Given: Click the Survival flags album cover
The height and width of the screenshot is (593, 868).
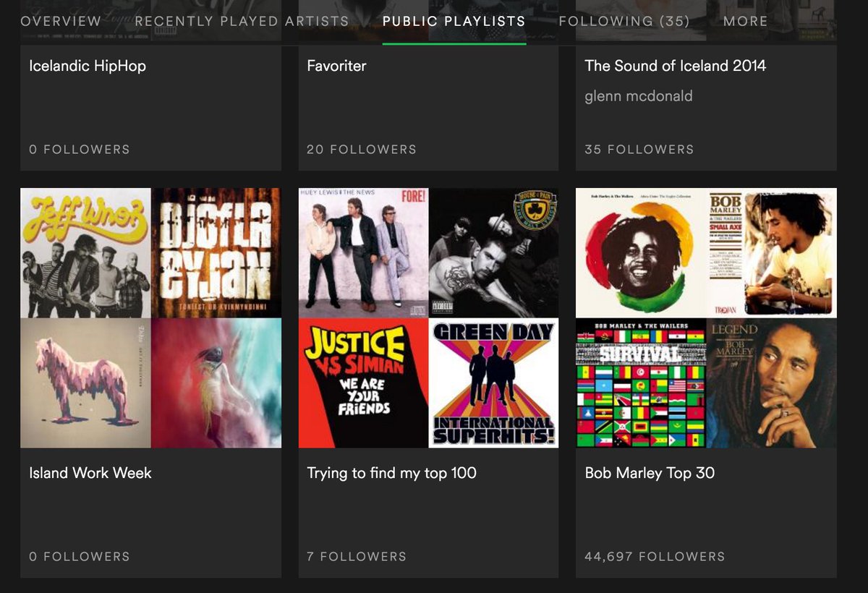Looking at the screenshot, I should click(x=641, y=383).
